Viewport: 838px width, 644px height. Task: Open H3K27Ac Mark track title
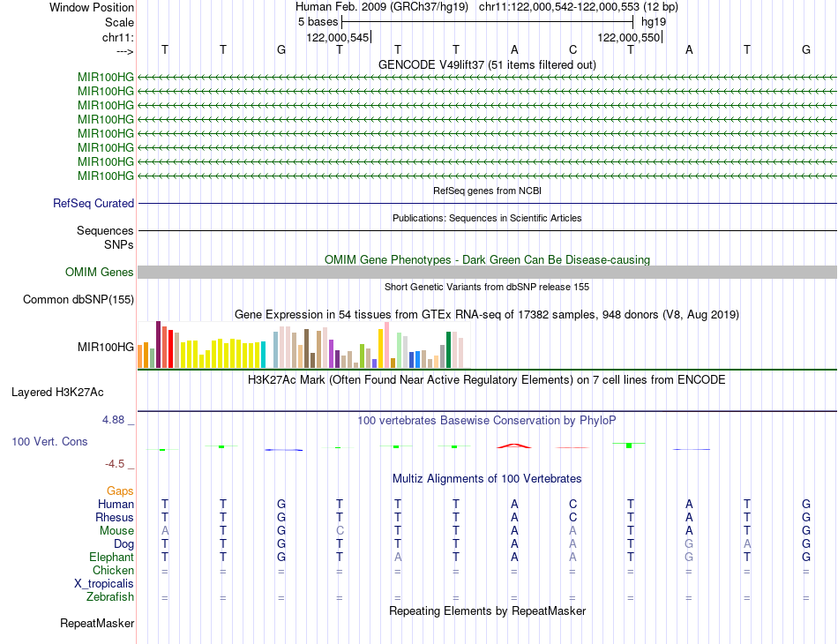tap(487, 380)
